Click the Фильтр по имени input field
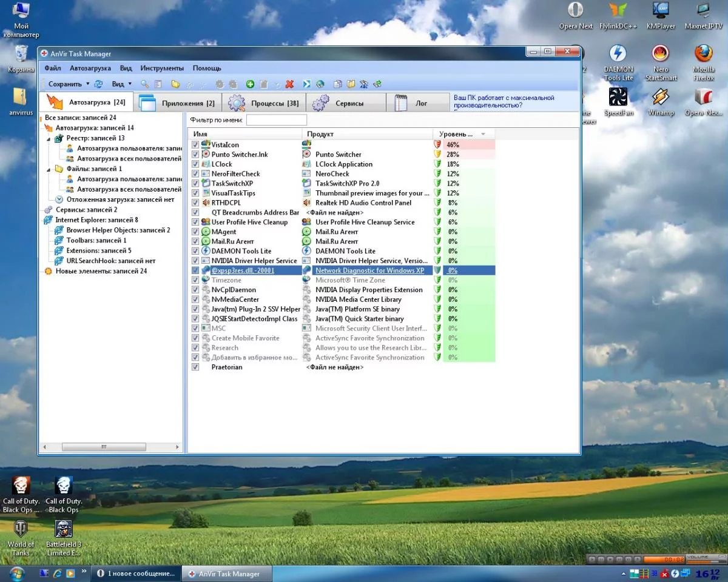This screenshot has height=582, width=728. (x=277, y=120)
